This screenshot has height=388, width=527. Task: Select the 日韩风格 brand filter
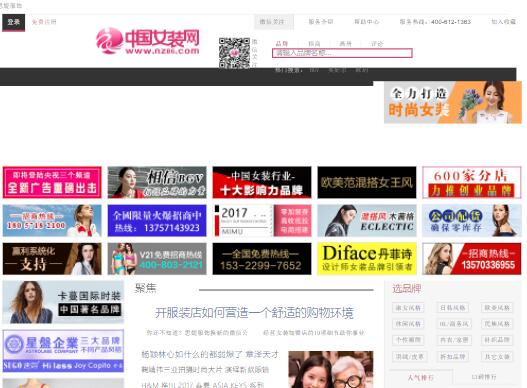(x=453, y=308)
